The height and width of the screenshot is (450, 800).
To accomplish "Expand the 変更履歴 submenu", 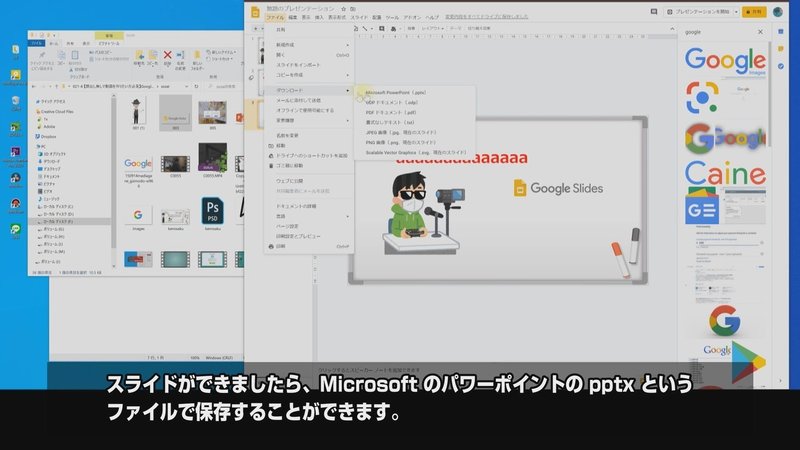I will coord(309,120).
